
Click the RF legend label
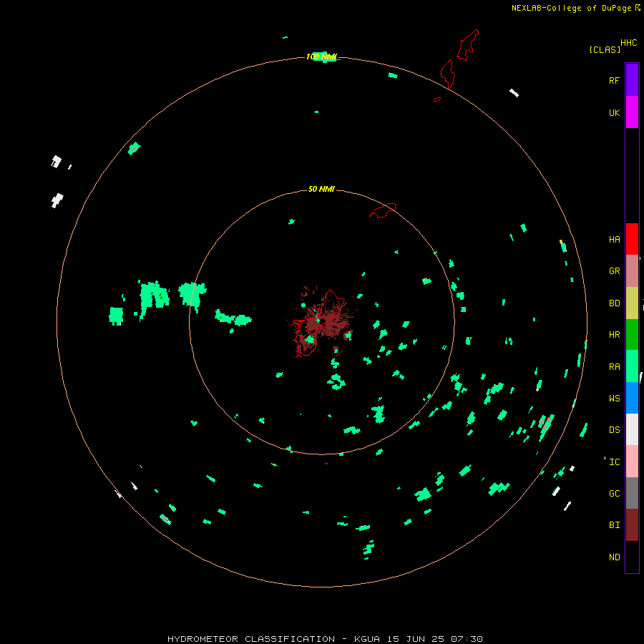(614, 80)
